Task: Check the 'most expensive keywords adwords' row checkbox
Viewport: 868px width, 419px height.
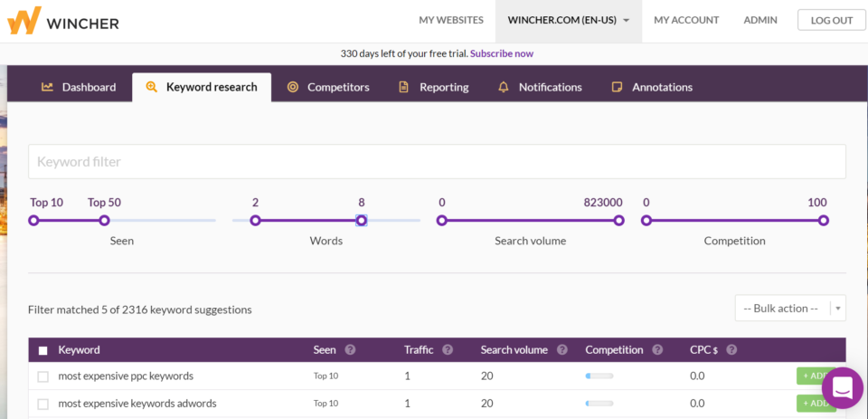Action: pyautogui.click(x=43, y=404)
